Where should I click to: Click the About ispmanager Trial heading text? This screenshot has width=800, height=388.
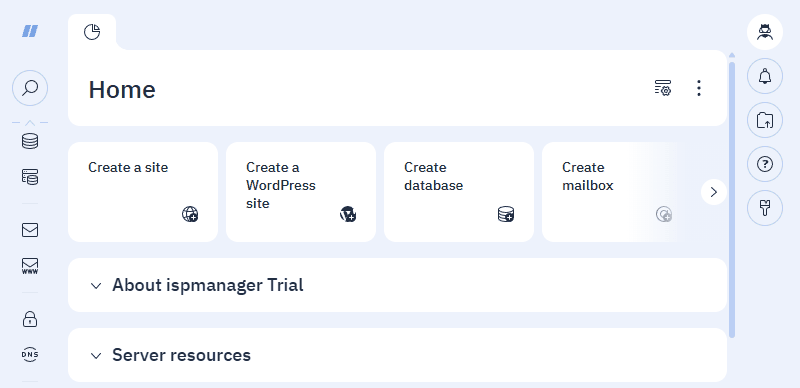pos(208,285)
